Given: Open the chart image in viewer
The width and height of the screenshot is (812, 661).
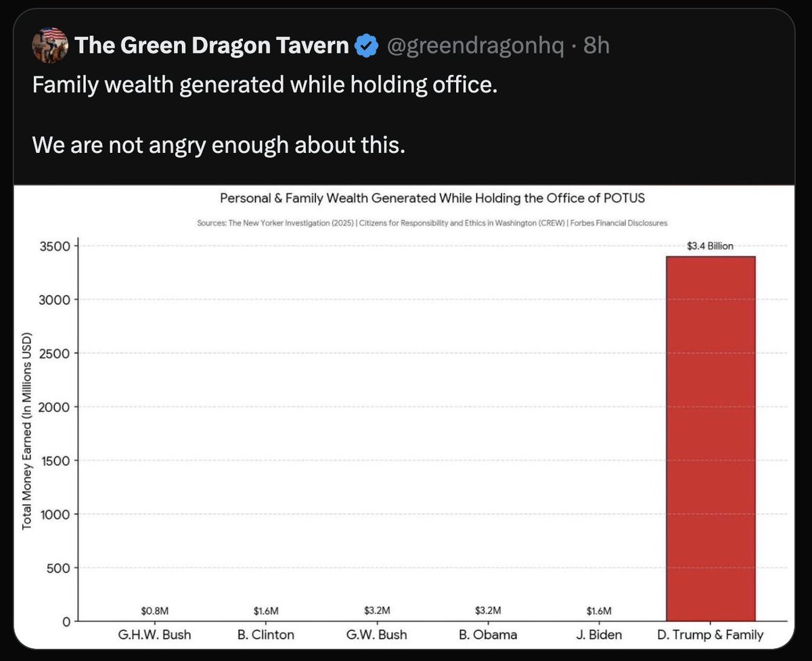Looking at the screenshot, I should click(x=405, y=416).
